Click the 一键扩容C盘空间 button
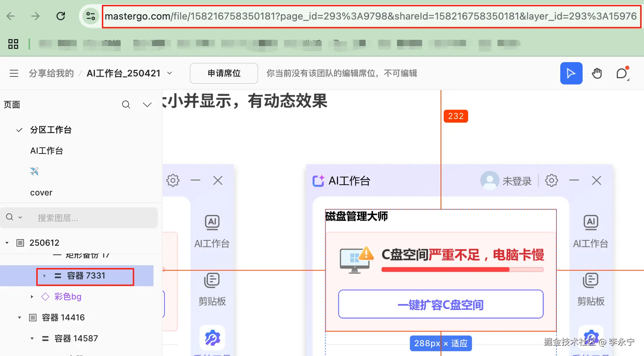The image size is (644, 356). (441, 304)
